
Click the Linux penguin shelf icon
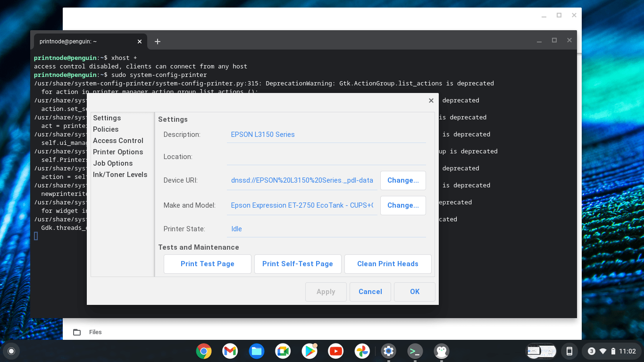click(442, 351)
